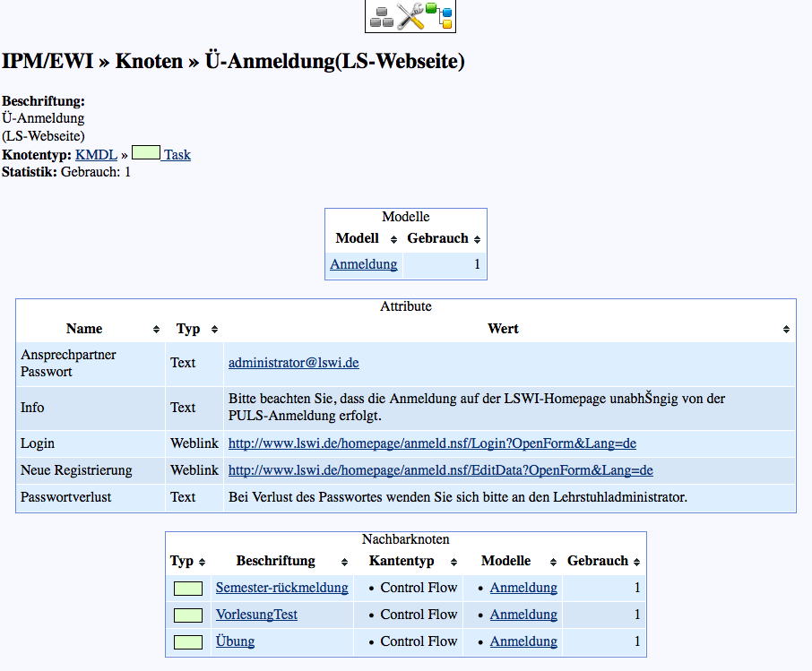
Task: Click the colored node hierarchy icon
Action: (439, 15)
